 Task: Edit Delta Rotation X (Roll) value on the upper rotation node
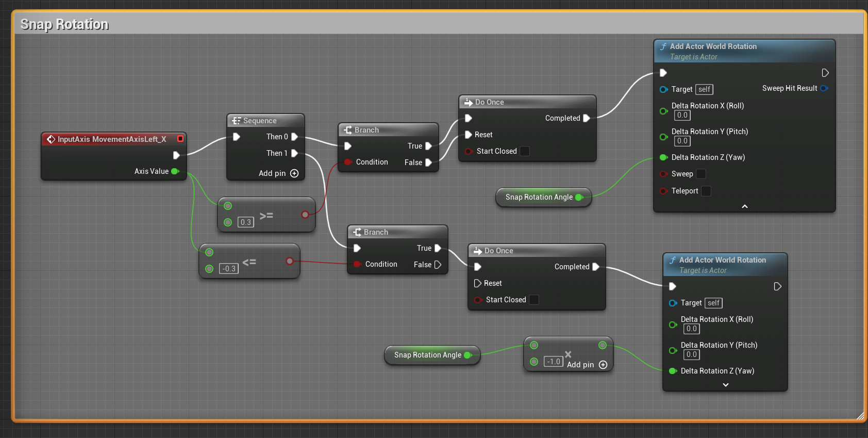pos(682,115)
